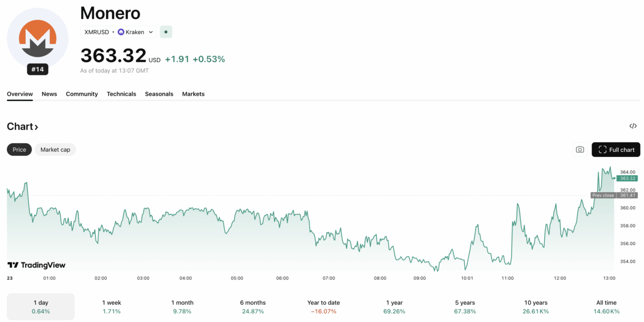644x322 pixels.
Task: Click the Kraken exchange icon
Action: [121, 32]
